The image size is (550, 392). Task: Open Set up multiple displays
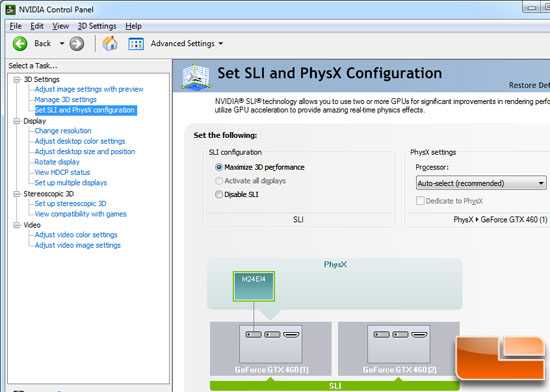(x=71, y=183)
